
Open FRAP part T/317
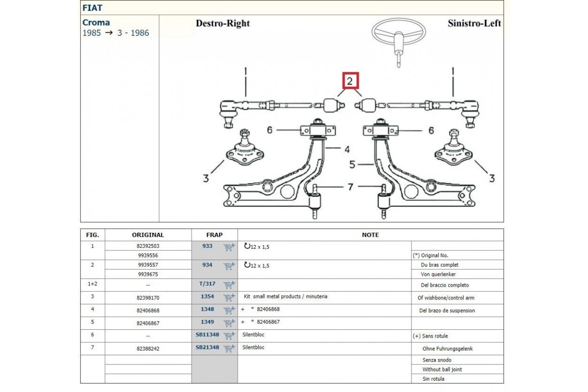coord(207,284)
